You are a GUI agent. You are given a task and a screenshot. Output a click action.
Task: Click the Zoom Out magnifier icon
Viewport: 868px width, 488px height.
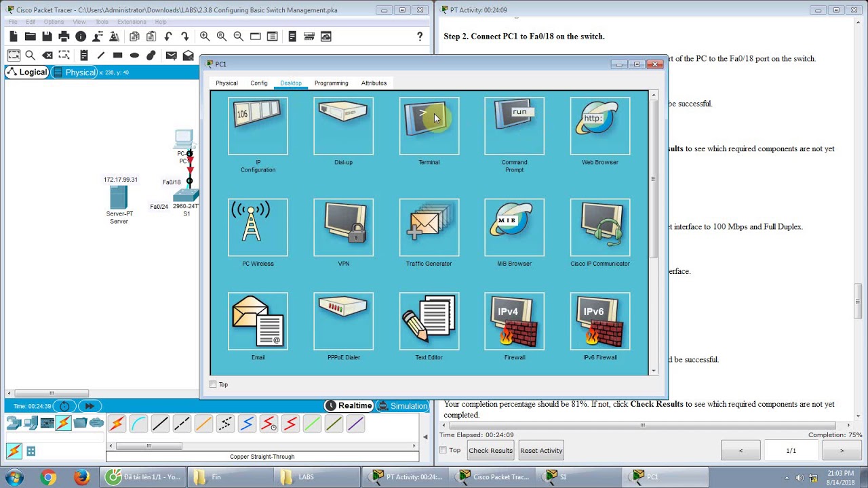(x=239, y=37)
